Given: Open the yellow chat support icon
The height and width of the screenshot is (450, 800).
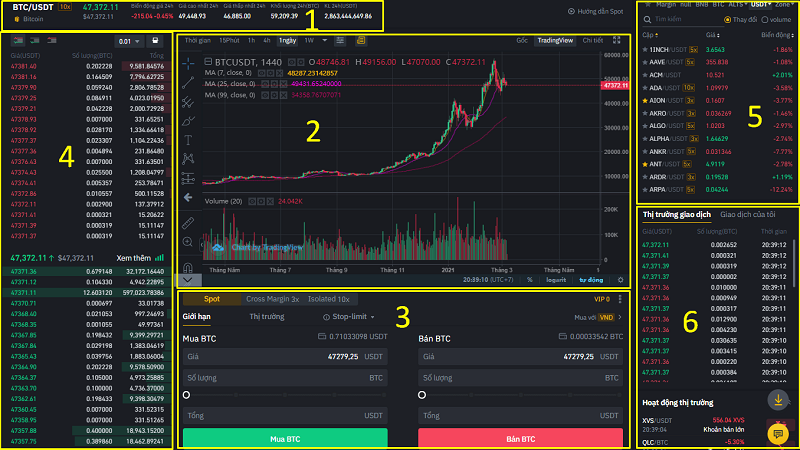Looking at the screenshot, I should point(778,434).
